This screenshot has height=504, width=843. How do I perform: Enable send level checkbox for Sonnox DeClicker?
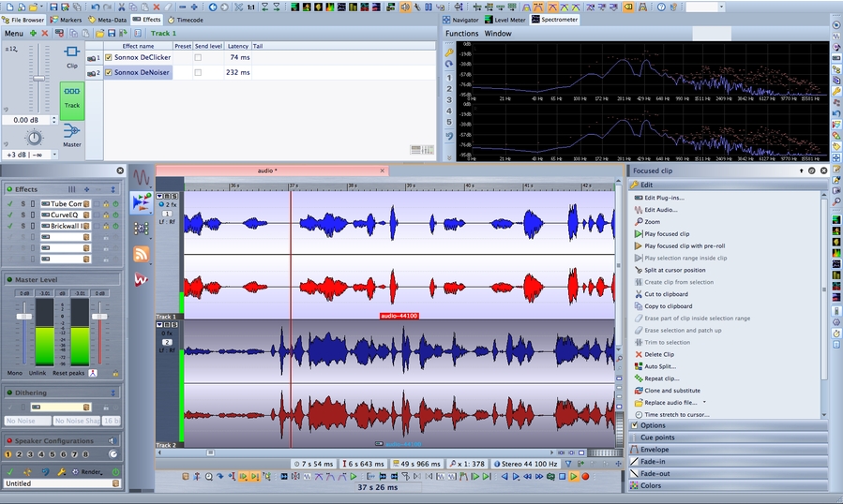click(198, 57)
